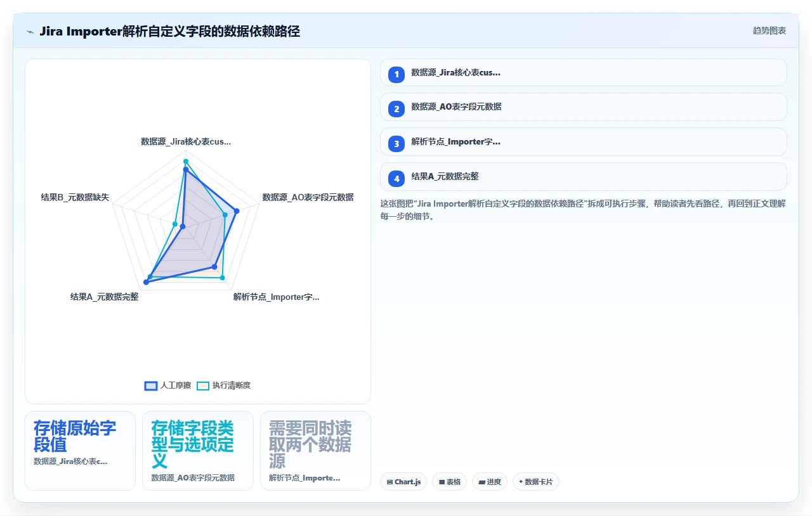
Task: Click caption 解析节点_Importe... under third card
Action: coord(304,477)
